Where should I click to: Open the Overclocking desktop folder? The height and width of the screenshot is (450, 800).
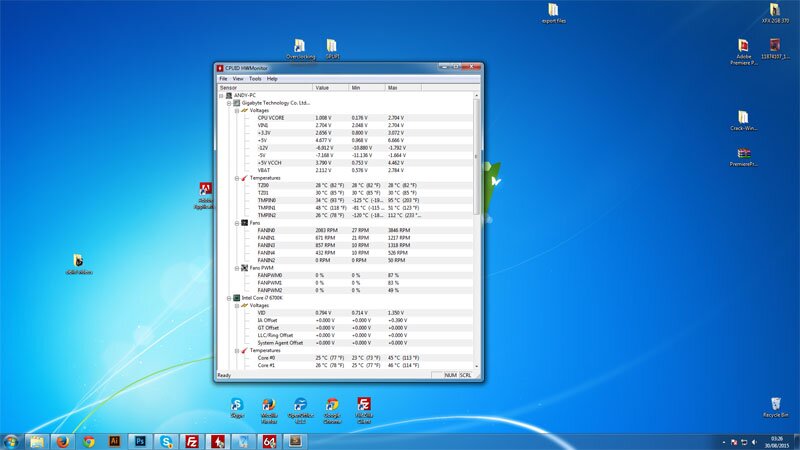tap(300, 49)
